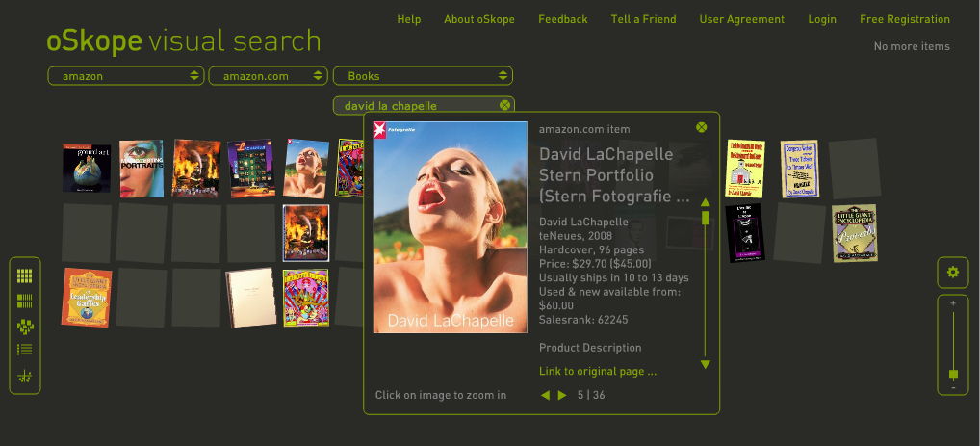
Task: Open Little Giant Encyclopedia Proverbs thumbnail
Action: 855,233
